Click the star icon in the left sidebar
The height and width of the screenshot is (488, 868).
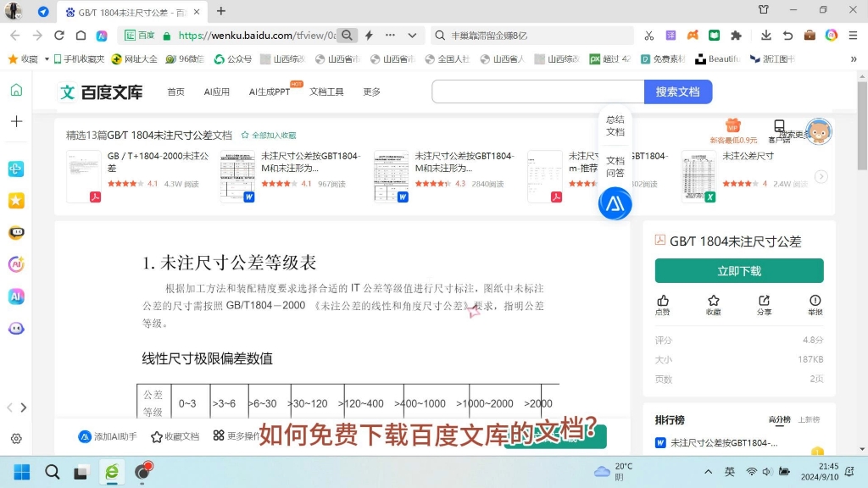[x=15, y=200]
